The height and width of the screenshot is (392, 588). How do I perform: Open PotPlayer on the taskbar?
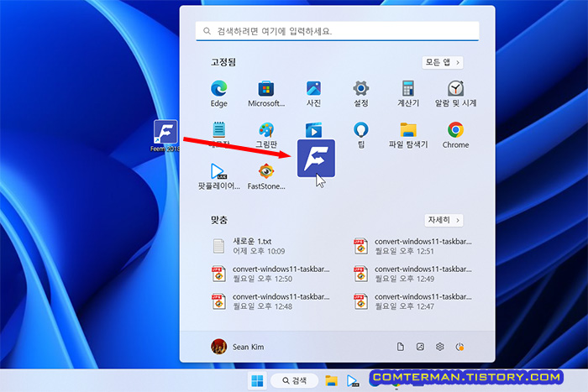point(352,381)
